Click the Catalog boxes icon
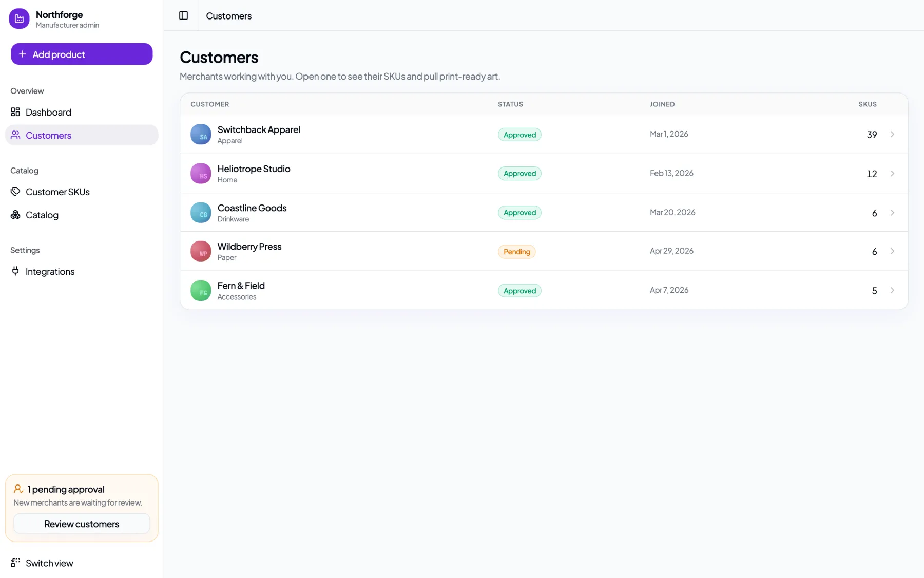924x578 pixels. tap(15, 214)
